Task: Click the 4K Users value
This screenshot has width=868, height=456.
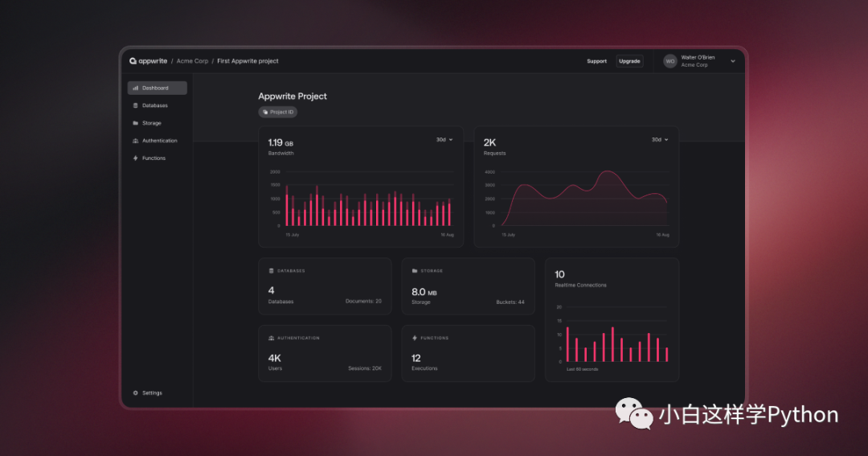Action: click(275, 358)
